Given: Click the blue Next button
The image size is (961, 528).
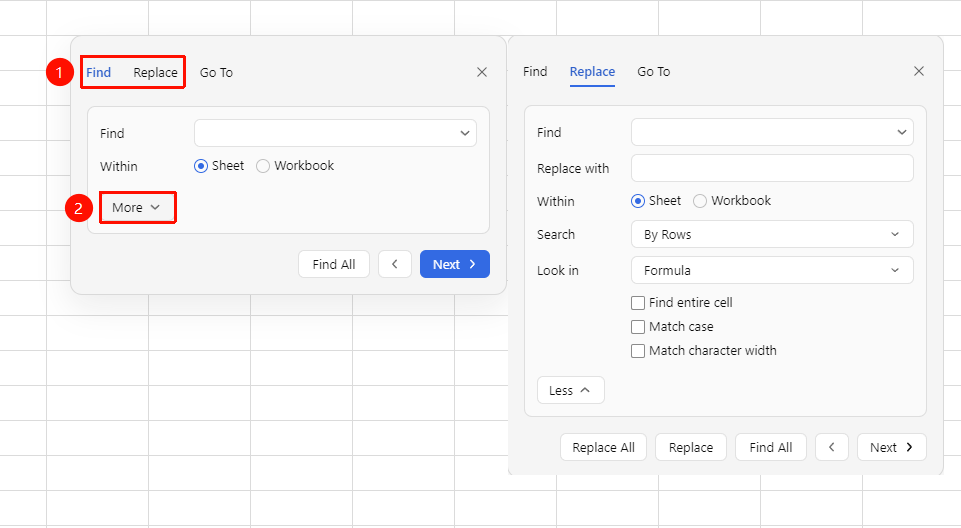Looking at the screenshot, I should [455, 264].
